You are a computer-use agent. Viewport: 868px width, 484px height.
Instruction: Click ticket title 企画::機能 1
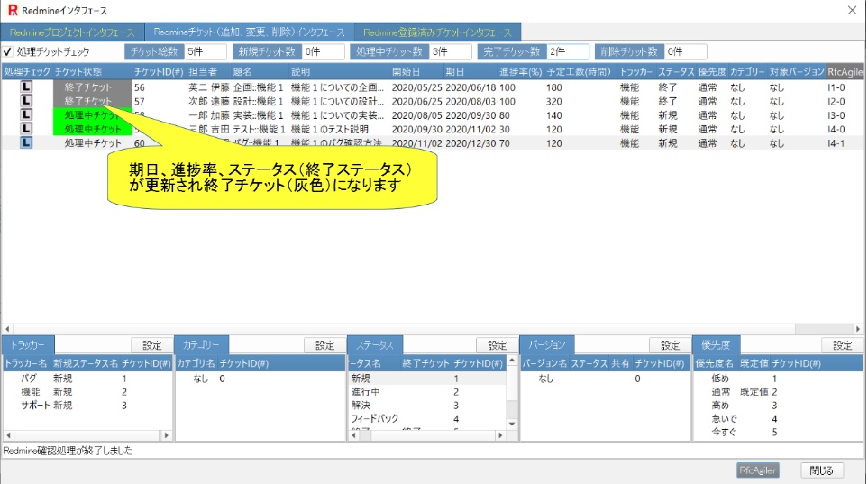pyautogui.click(x=258, y=87)
